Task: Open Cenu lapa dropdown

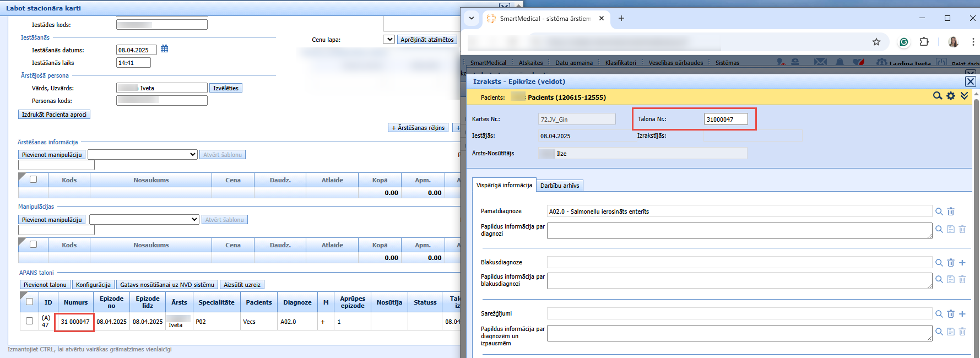Action: click(x=389, y=40)
